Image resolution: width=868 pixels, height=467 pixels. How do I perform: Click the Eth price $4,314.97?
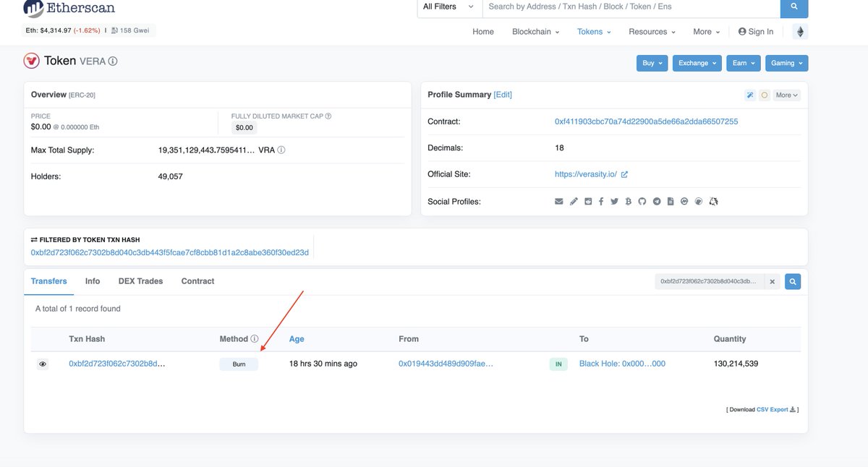[56, 30]
